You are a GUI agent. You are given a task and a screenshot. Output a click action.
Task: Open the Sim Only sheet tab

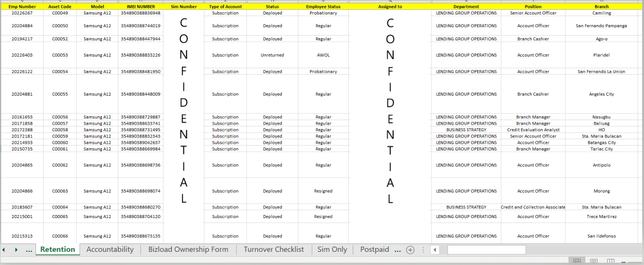332,250
